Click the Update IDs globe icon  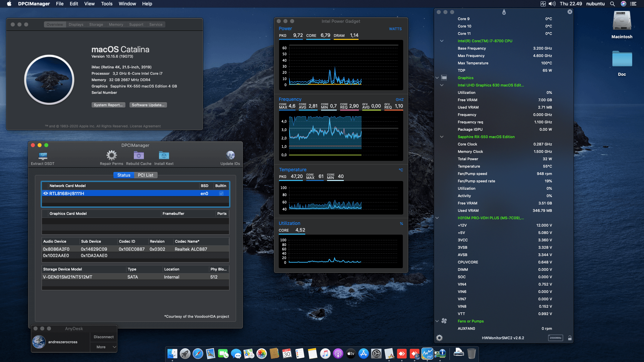(230, 155)
